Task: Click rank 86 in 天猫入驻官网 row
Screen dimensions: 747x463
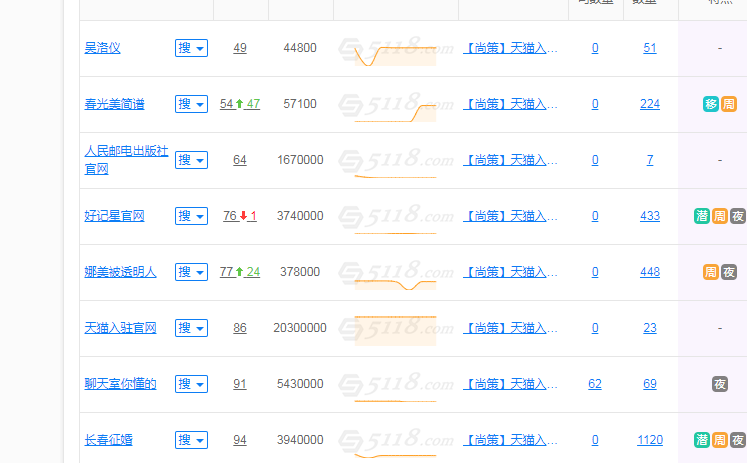Action: point(240,328)
